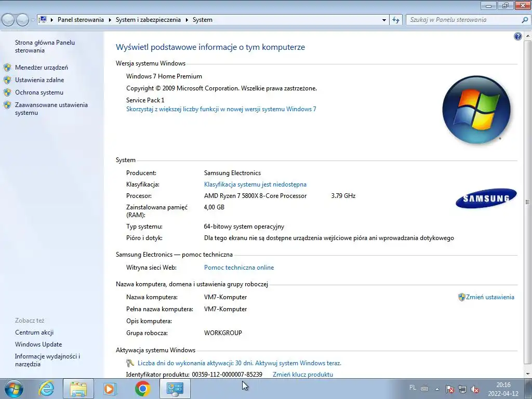Click shield icon beside Ochrona systemu
This screenshot has width=532, height=399.
[x=7, y=92]
